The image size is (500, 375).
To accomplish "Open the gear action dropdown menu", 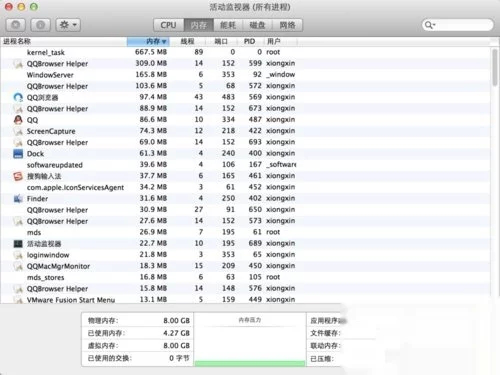I will (x=68, y=25).
